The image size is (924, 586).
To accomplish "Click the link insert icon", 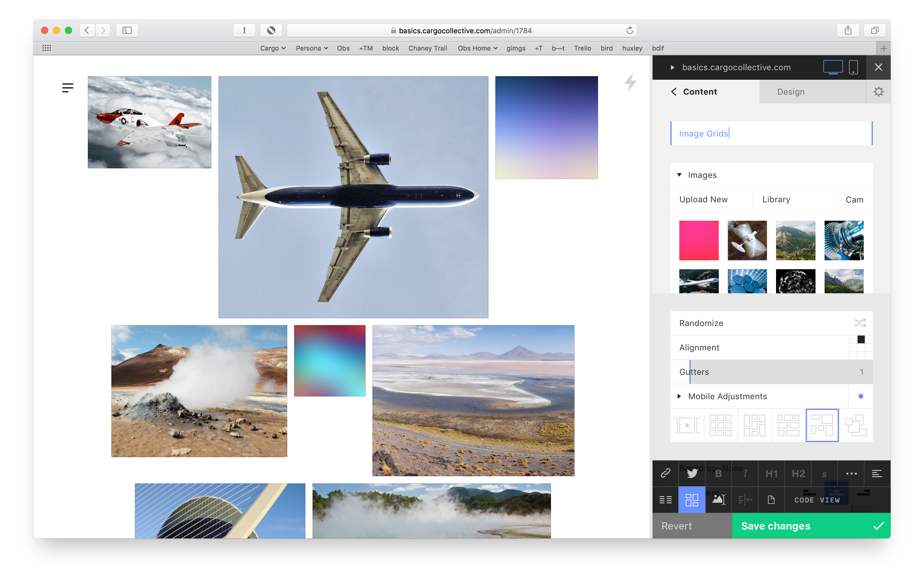I will click(x=665, y=473).
